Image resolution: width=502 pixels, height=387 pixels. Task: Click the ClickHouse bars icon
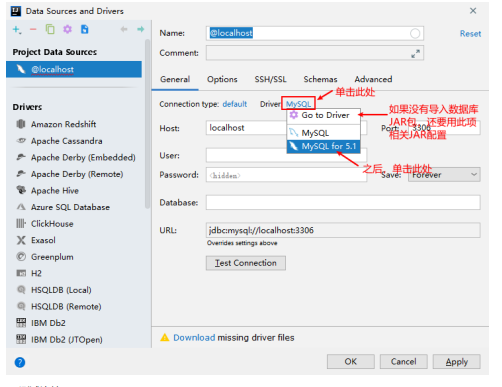click(21, 223)
